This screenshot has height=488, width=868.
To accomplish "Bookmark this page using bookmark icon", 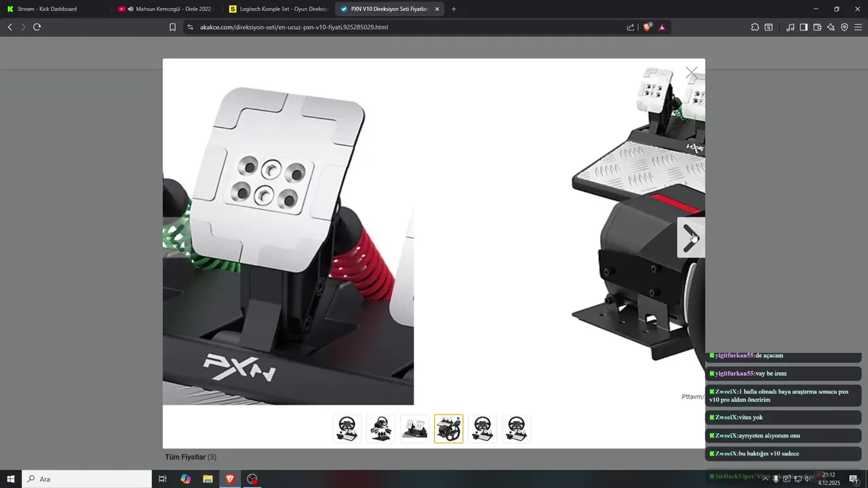I will coord(172,27).
